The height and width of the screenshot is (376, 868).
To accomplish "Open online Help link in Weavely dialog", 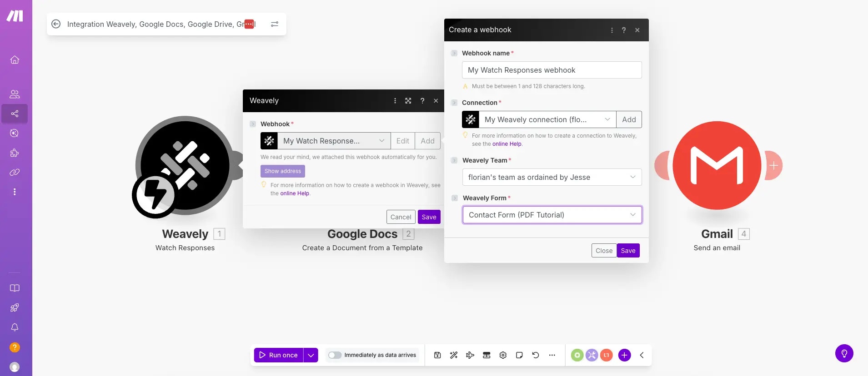I will (x=295, y=193).
